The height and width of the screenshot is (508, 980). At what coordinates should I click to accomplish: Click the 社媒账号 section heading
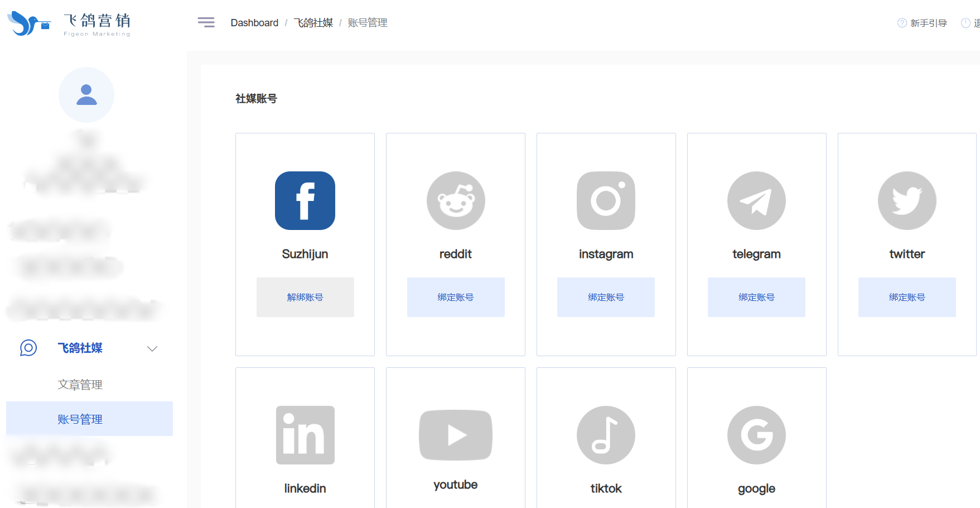pos(256,99)
